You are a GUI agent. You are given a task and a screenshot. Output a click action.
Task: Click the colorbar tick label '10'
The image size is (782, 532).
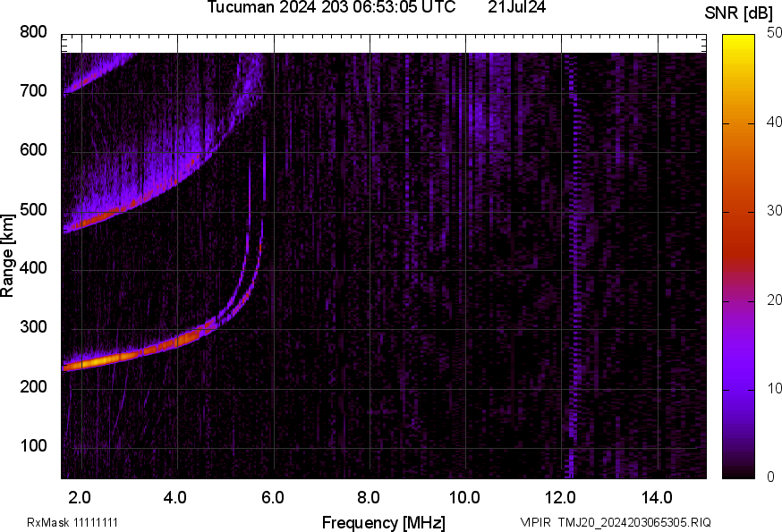click(x=774, y=388)
